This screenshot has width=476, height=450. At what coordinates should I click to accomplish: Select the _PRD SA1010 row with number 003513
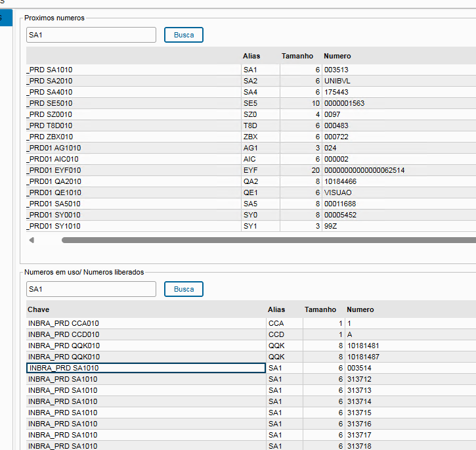251,70
